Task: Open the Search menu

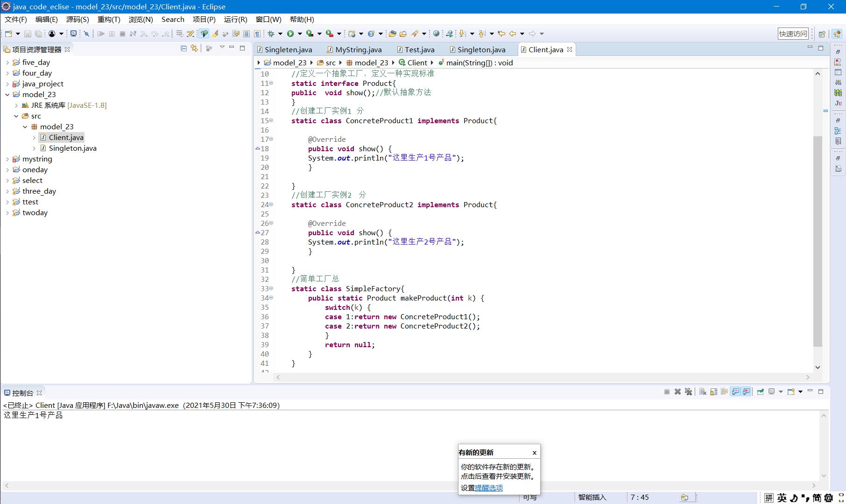Action: pyautogui.click(x=173, y=19)
